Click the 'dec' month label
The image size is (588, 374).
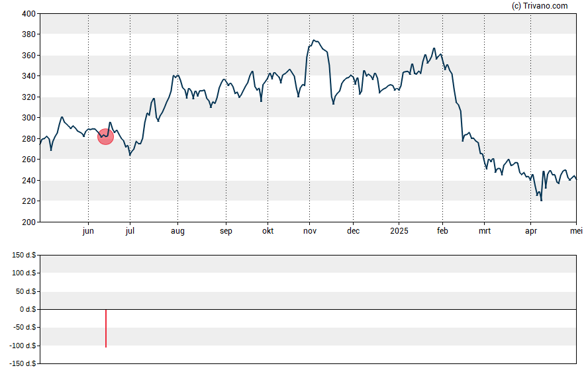coord(353,231)
